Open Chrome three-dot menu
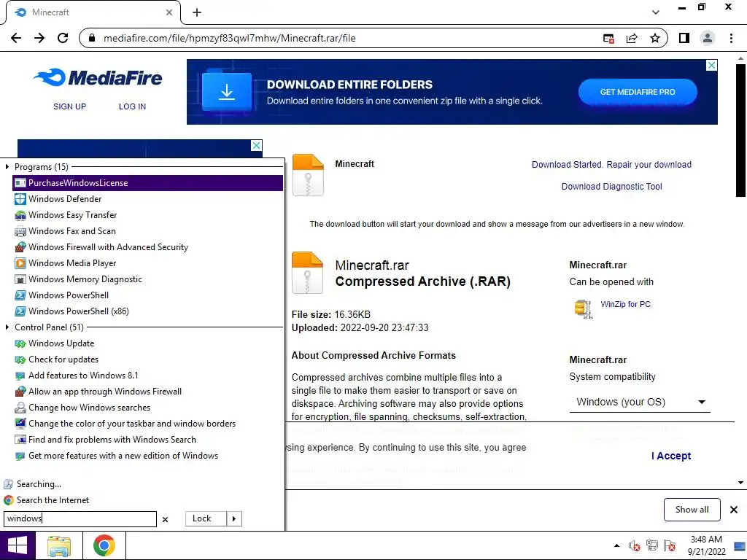 [x=731, y=38]
